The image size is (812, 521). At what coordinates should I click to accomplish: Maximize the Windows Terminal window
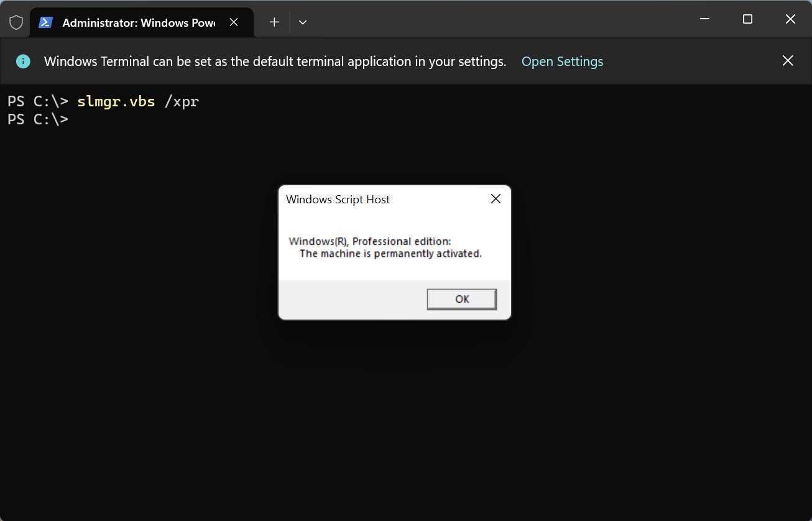(747, 19)
